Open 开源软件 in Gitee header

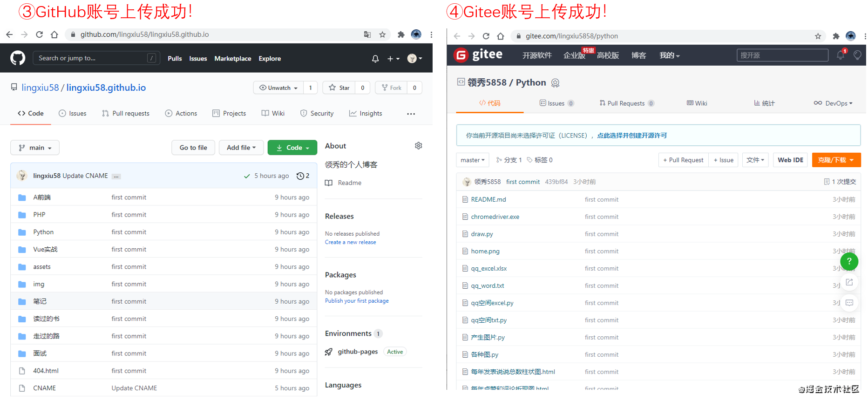[x=537, y=55]
